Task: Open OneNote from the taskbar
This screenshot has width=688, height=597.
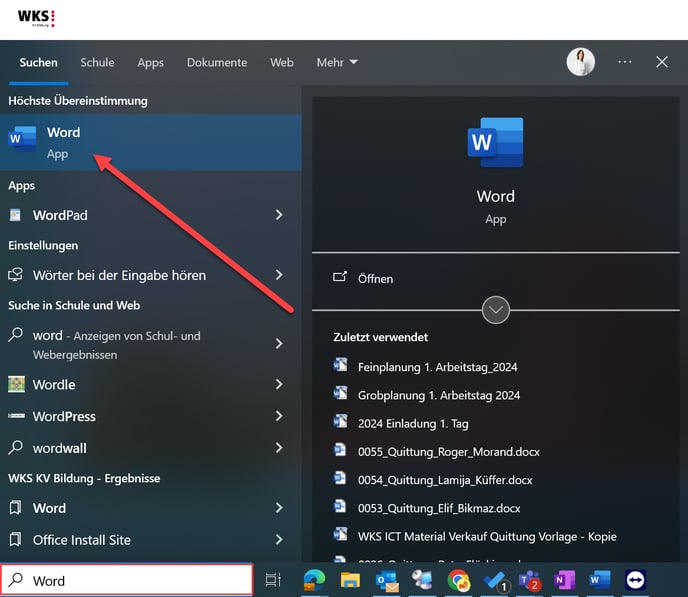Action: 565,580
